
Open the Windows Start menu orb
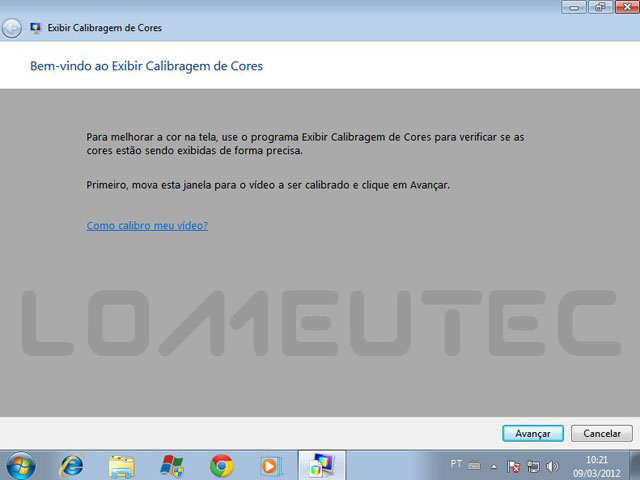pyautogui.click(x=21, y=466)
